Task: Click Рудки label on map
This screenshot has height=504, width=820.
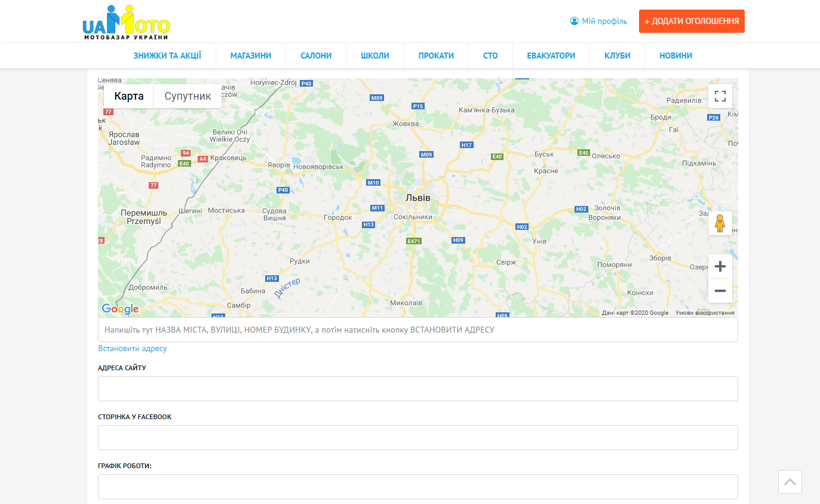Action: 300,261
